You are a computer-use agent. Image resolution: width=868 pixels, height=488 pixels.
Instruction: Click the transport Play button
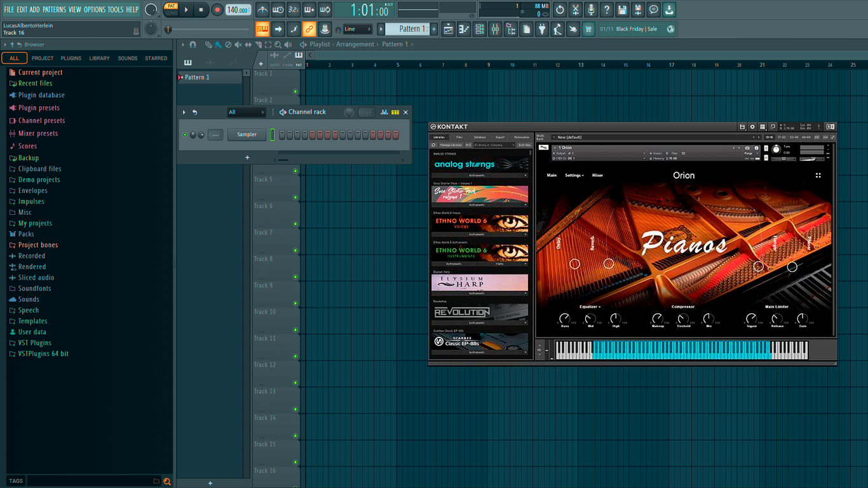point(186,10)
